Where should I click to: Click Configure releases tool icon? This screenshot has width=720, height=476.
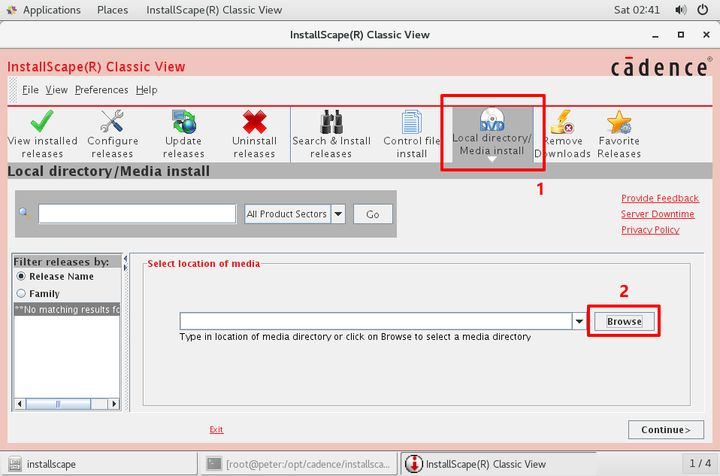(112, 123)
